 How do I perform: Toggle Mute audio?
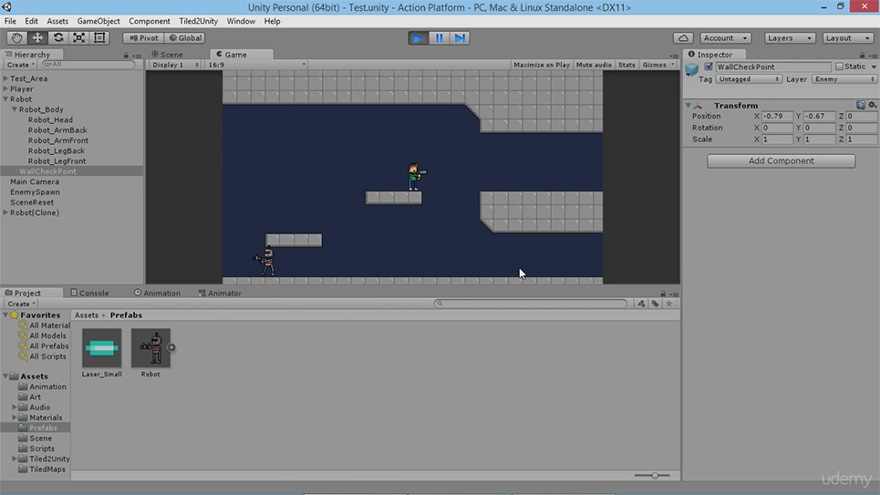point(594,65)
